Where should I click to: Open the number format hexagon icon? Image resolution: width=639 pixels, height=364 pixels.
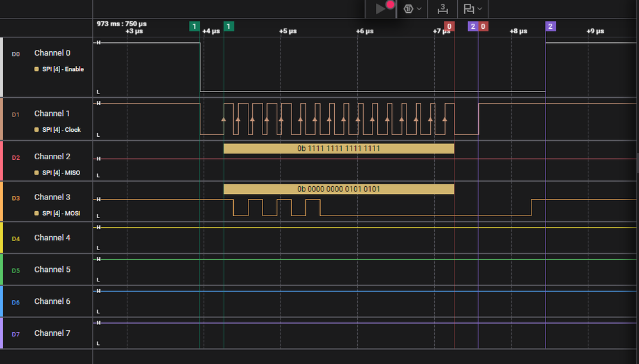tap(408, 8)
